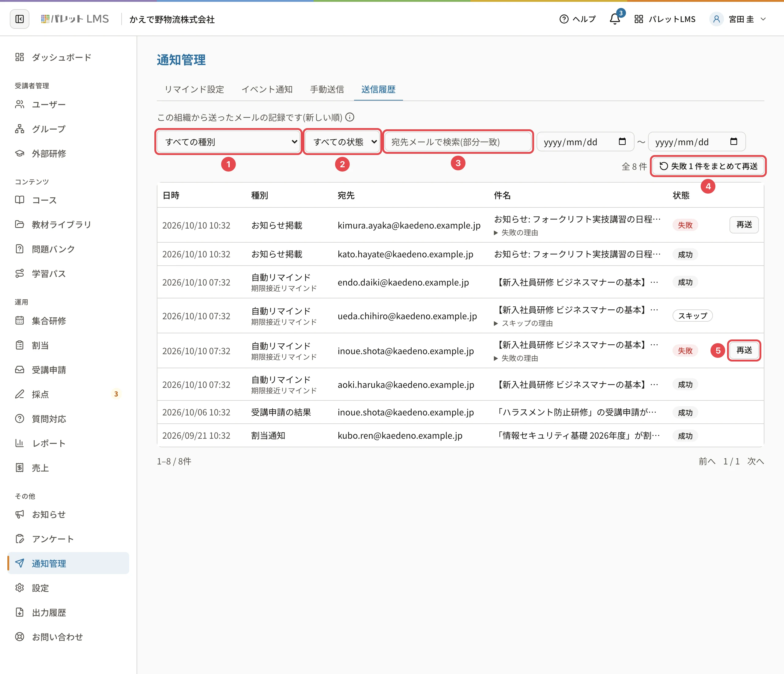Expand スキップの理由 in ueda.chihiro row
The image size is (784, 674).
[523, 323]
